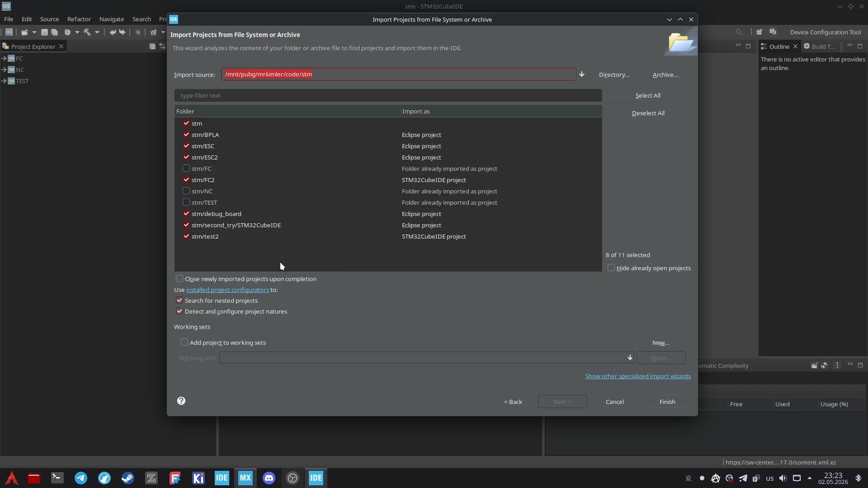This screenshot has width=868, height=488.
Task: Click the New C source toolbar icon
Action: 154,32
